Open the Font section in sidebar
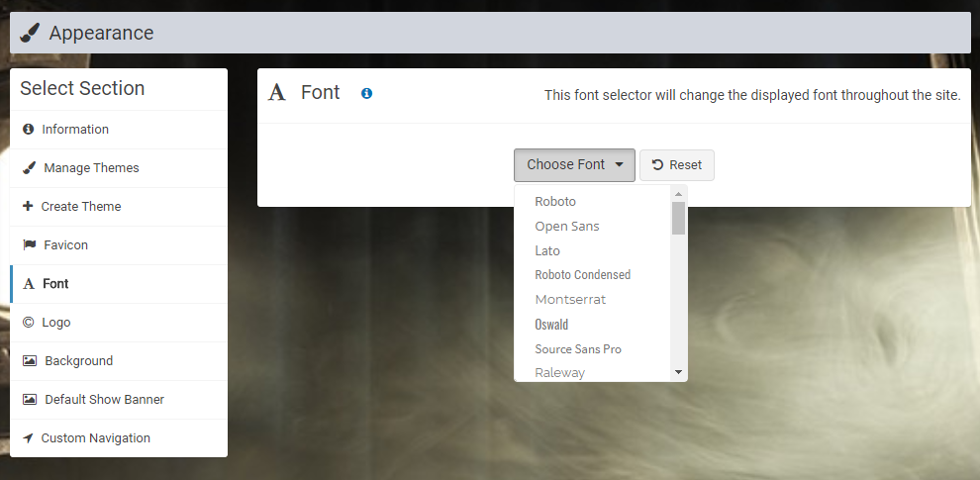The image size is (980, 480). pyautogui.click(x=119, y=284)
